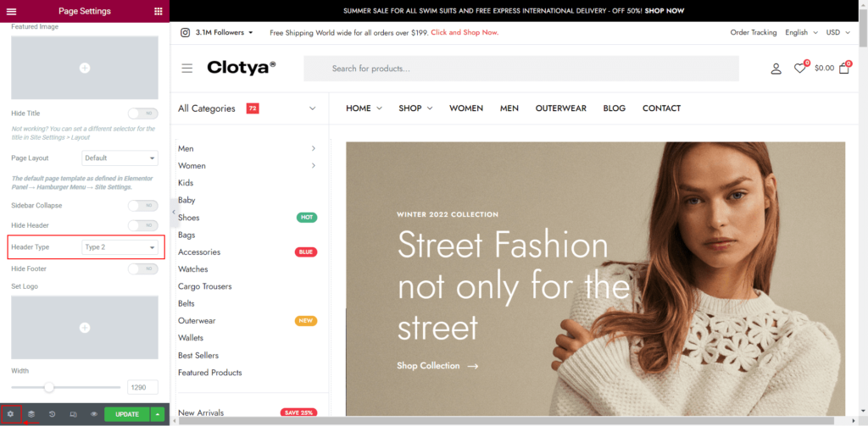Select Wallets category
The image size is (868, 426).
191,337
